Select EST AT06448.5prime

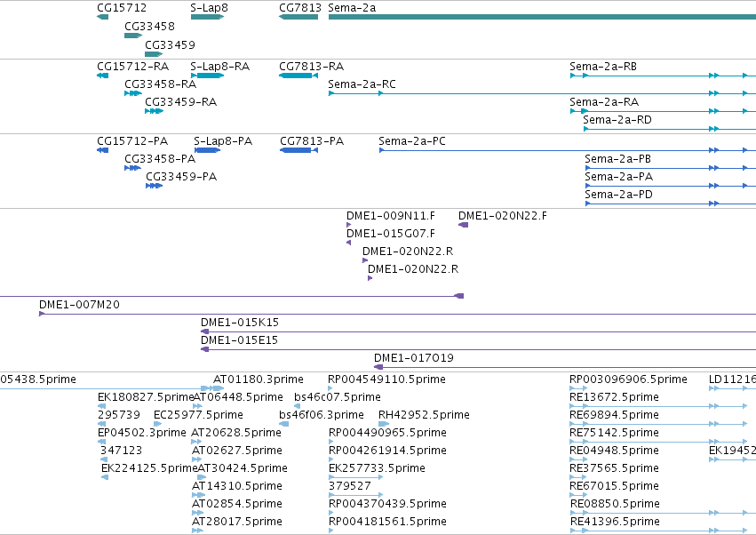(x=197, y=406)
